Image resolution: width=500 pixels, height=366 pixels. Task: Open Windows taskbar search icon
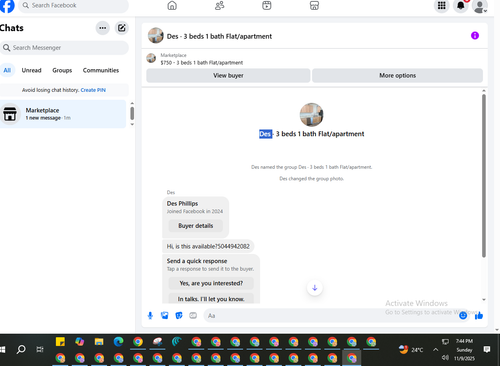[x=21, y=349]
